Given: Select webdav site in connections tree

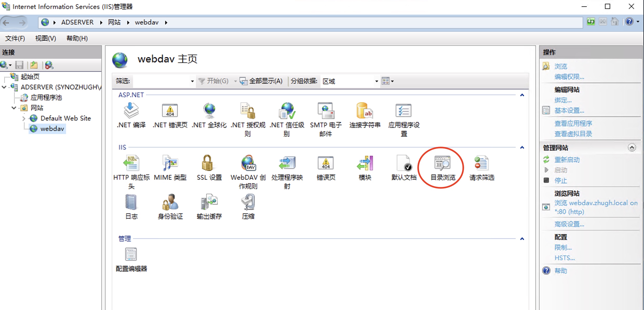Looking at the screenshot, I should click(52, 129).
